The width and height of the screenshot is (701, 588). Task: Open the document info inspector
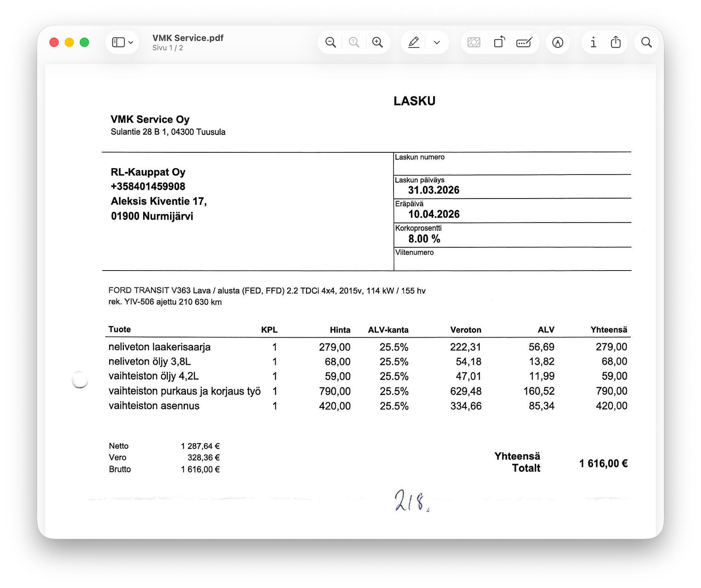(594, 42)
